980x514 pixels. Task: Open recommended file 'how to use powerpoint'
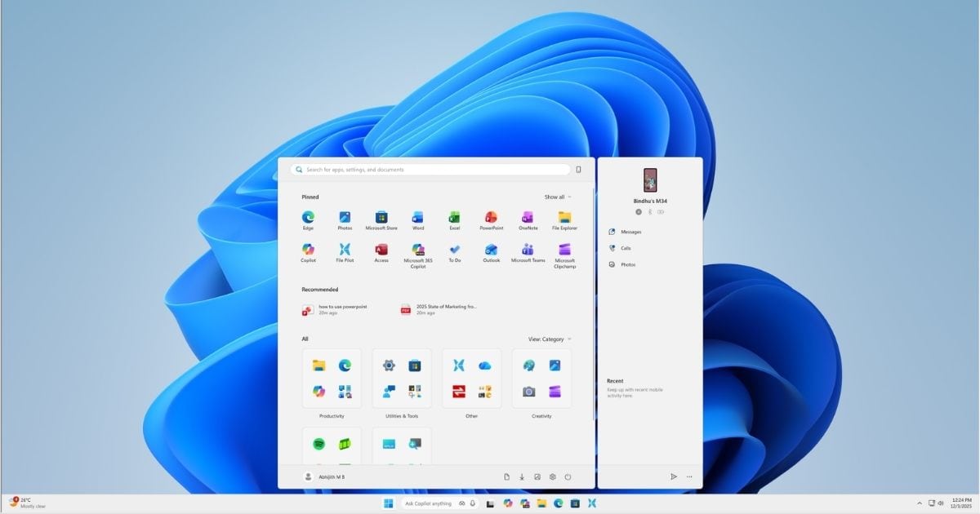coord(335,309)
